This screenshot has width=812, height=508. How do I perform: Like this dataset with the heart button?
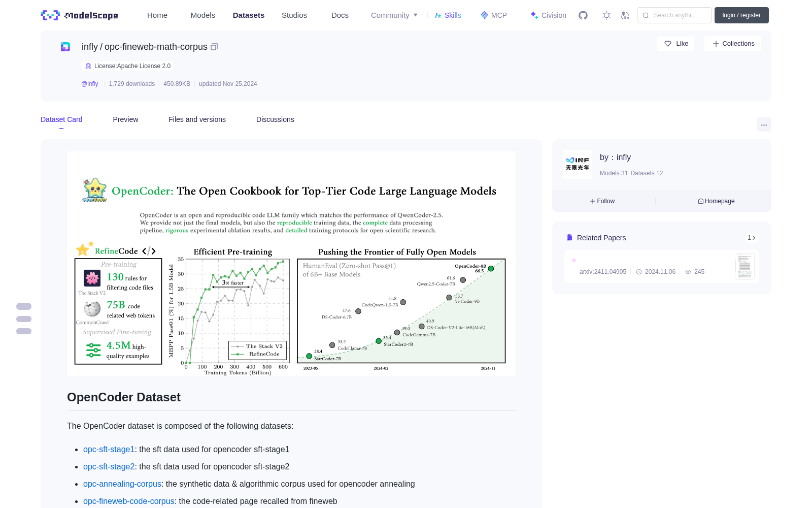(x=675, y=44)
